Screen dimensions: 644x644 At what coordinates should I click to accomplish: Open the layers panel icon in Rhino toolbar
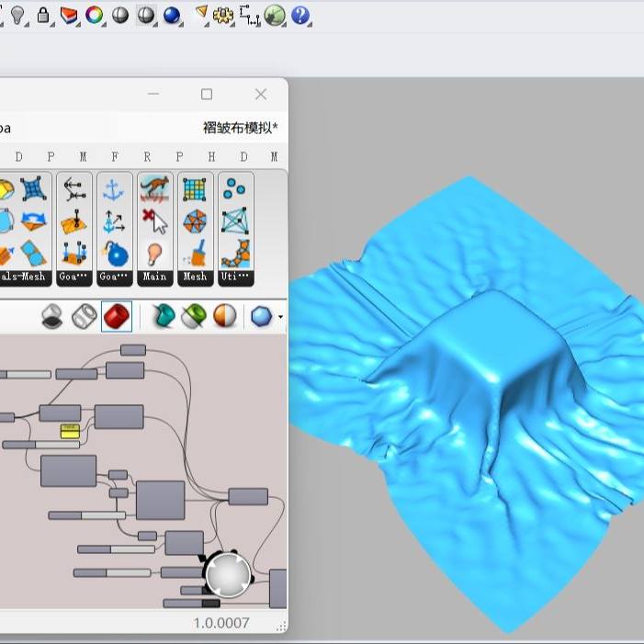click(69, 16)
